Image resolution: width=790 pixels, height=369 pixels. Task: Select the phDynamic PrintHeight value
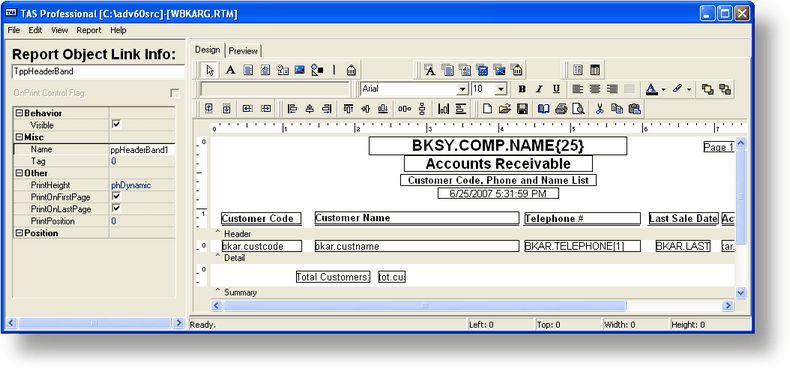coord(143,186)
